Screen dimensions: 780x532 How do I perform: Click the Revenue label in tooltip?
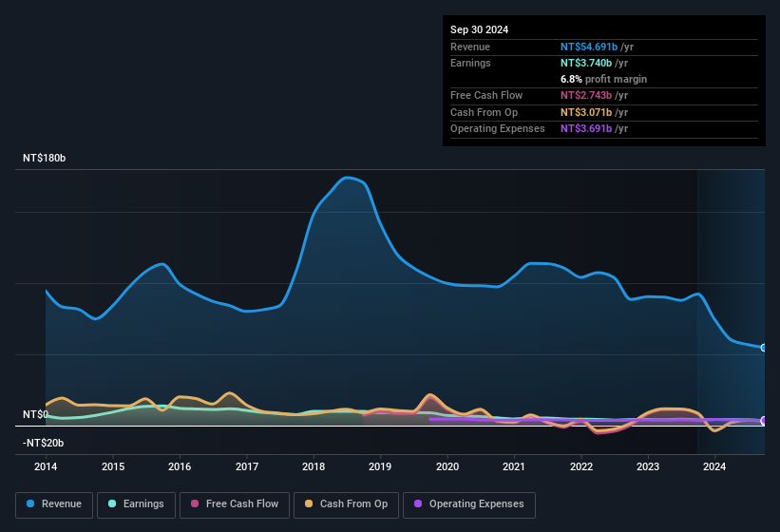(470, 47)
